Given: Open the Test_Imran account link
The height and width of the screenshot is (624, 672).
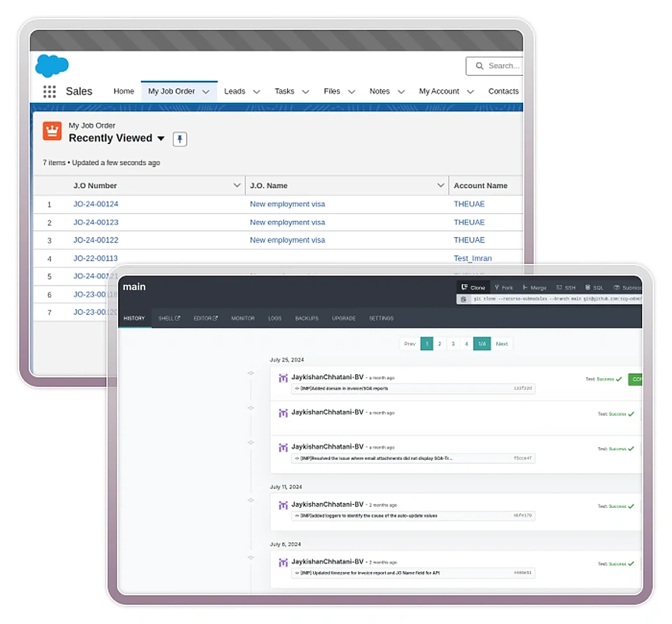Looking at the screenshot, I should point(472,258).
